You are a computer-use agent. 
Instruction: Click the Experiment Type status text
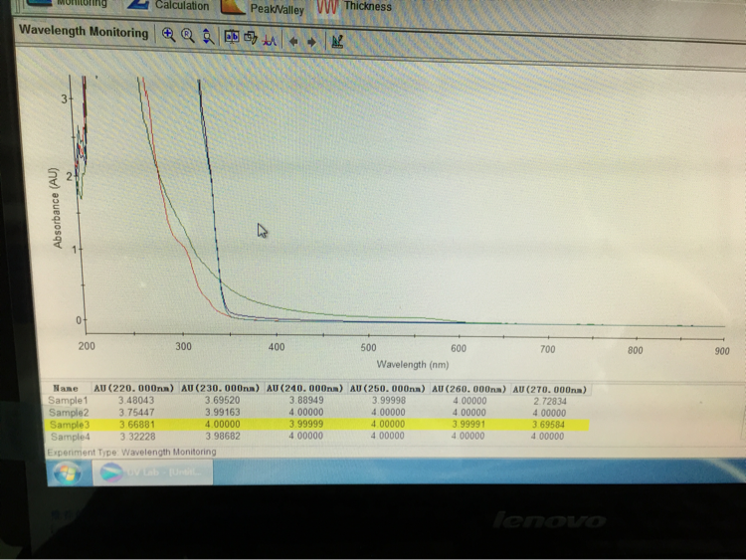point(131,452)
